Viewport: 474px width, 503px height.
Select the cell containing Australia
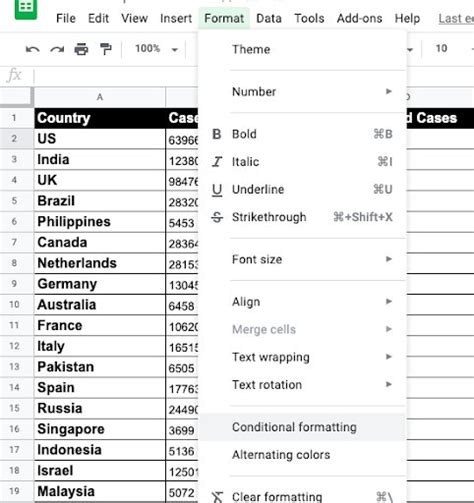click(x=100, y=305)
